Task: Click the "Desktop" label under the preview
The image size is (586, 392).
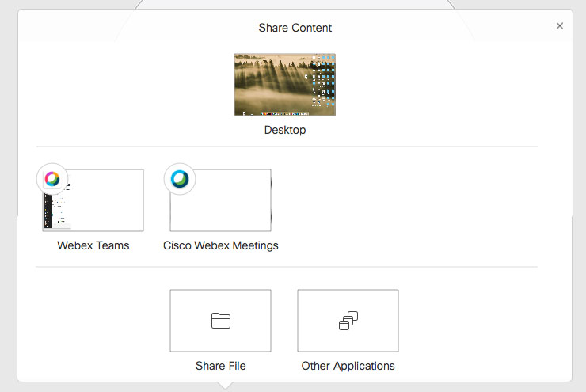Action: (285, 130)
